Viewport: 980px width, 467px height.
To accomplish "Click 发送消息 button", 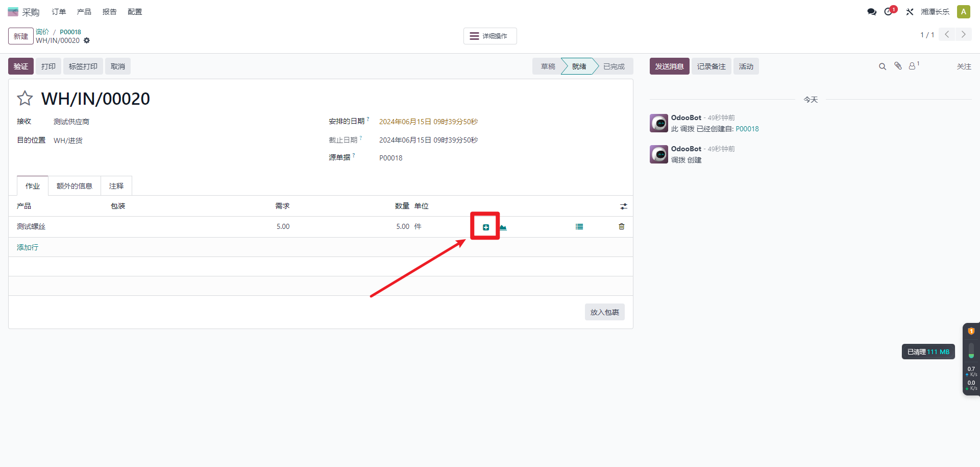I will coord(669,66).
